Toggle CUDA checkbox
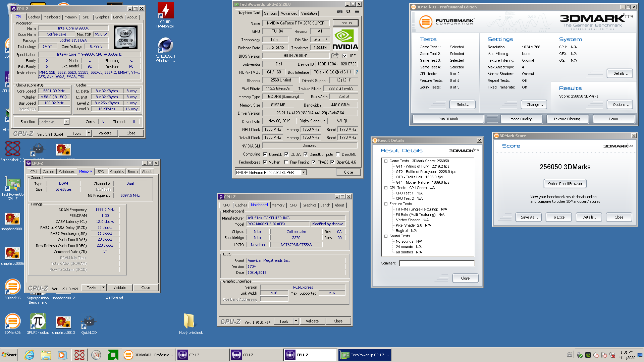The height and width of the screenshot is (362, 644). (x=287, y=155)
